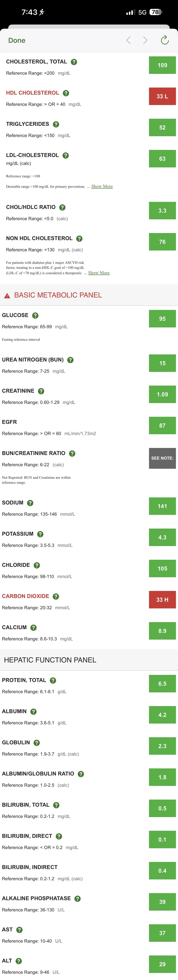Tap the red 33 L HDL result box
178x980 pixels.
[x=162, y=97]
